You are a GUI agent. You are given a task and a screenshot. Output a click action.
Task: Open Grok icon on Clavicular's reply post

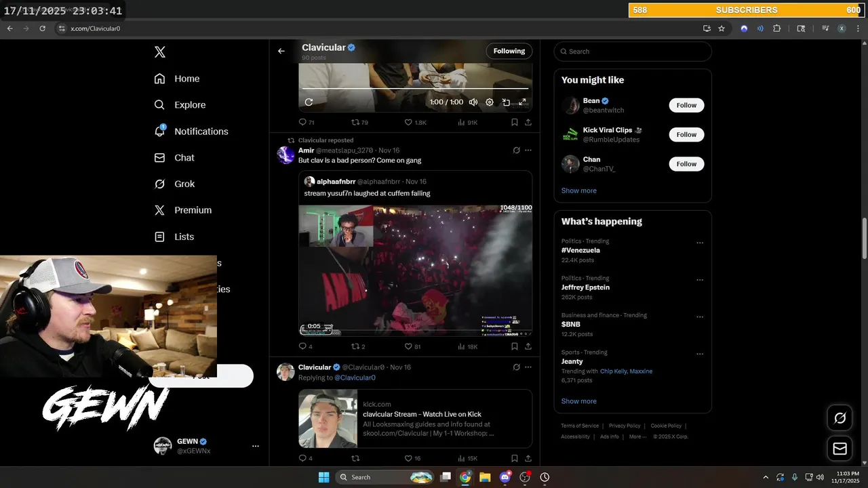click(x=516, y=367)
